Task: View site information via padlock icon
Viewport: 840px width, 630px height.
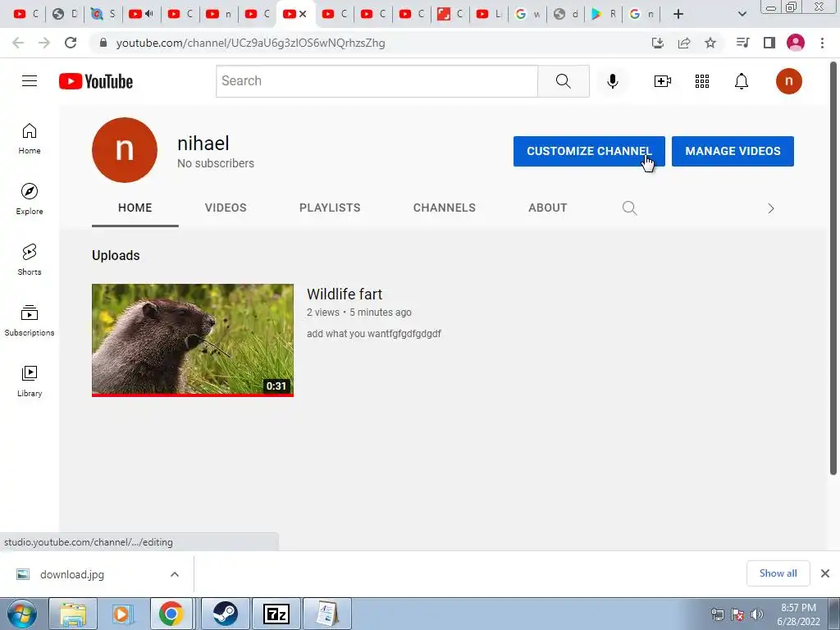Action: point(103,43)
